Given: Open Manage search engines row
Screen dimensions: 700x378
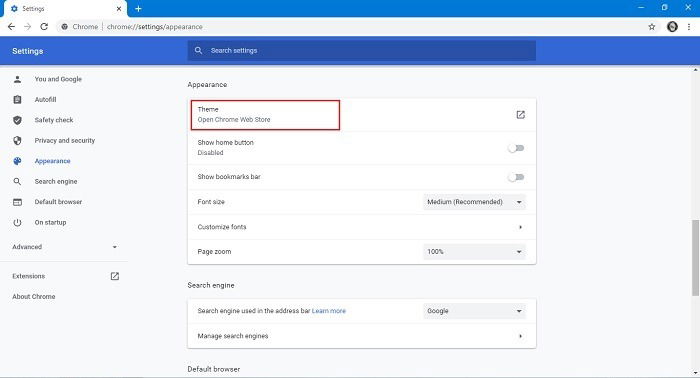Looking at the screenshot, I should pos(362,336).
